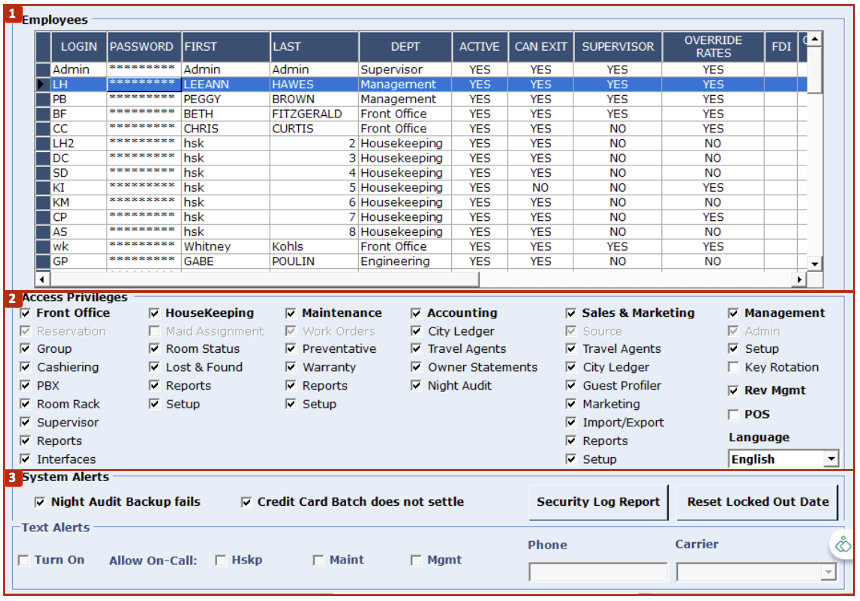
Task: Click the grid's scroll right arrow
Action: (x=799, y=280)
